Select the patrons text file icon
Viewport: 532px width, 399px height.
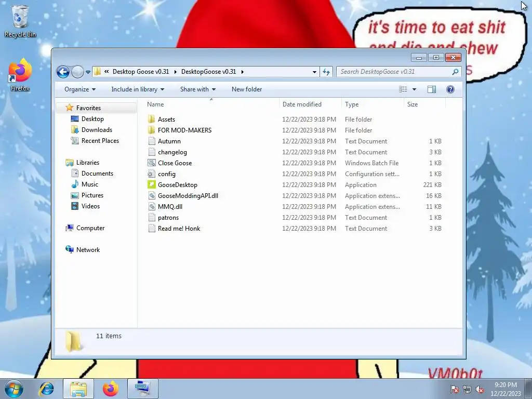pos(152,217)
